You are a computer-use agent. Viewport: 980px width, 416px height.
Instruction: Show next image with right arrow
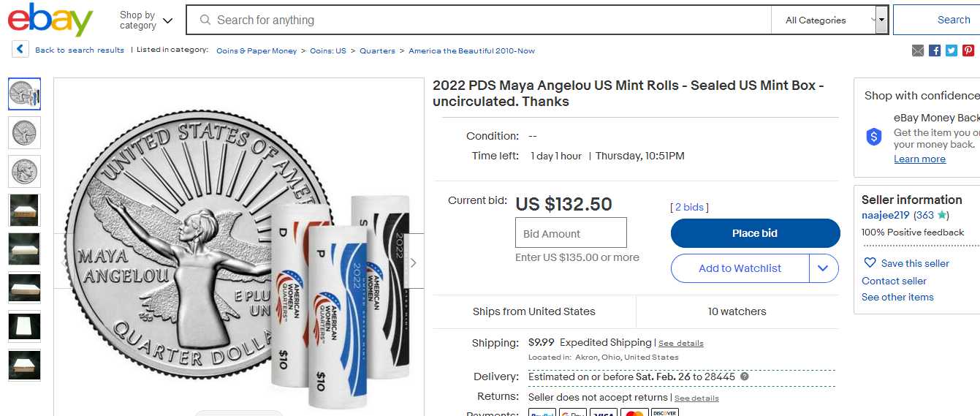tap(414, 262)
